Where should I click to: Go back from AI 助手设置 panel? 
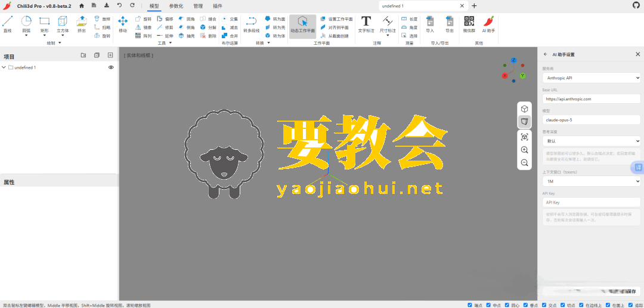[x=545, y=54]
